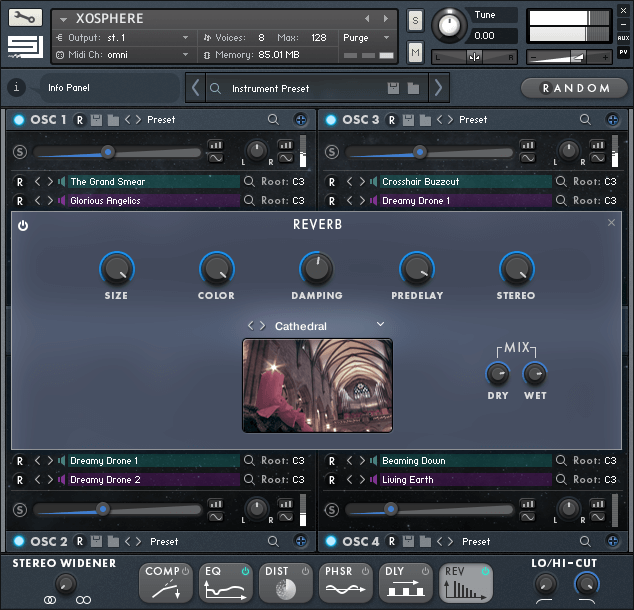Open the XOSPHERE instrument dropdown arrow
The height and width of the screenshot is (610, 634).
click(63, 19)
